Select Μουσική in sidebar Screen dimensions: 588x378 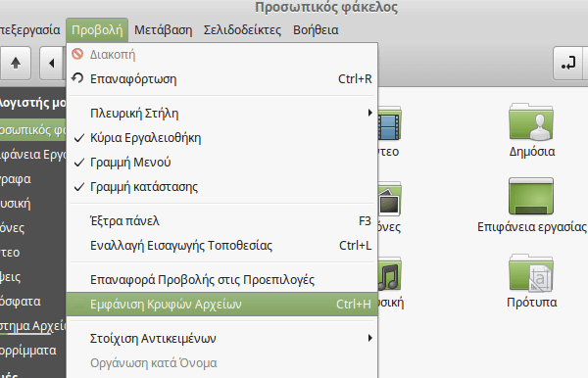pyautogui.click(x=33, y=204)
